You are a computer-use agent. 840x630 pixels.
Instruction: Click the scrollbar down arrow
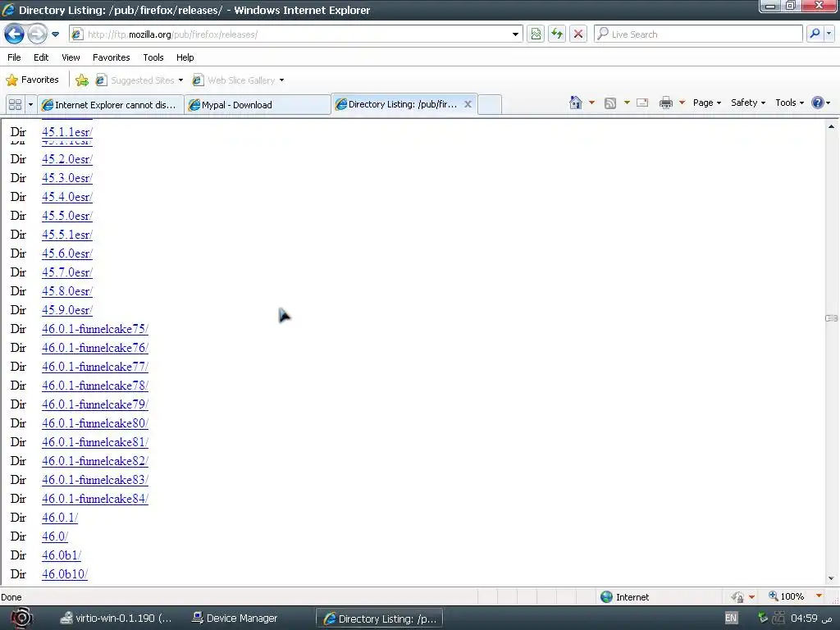click(832, 578)
